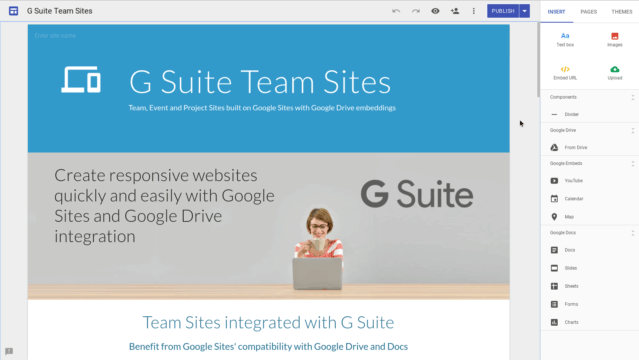
Task: Edit the Team Sites integrated with G Suite heading
Action: pyautogui.click(x=268, y=322)
